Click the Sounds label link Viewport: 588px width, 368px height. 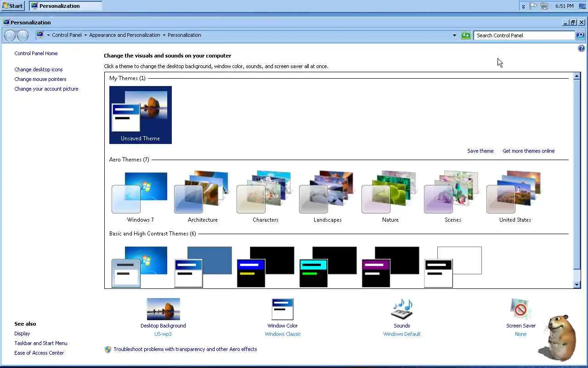pyautogui.click(x=402, y=326)
